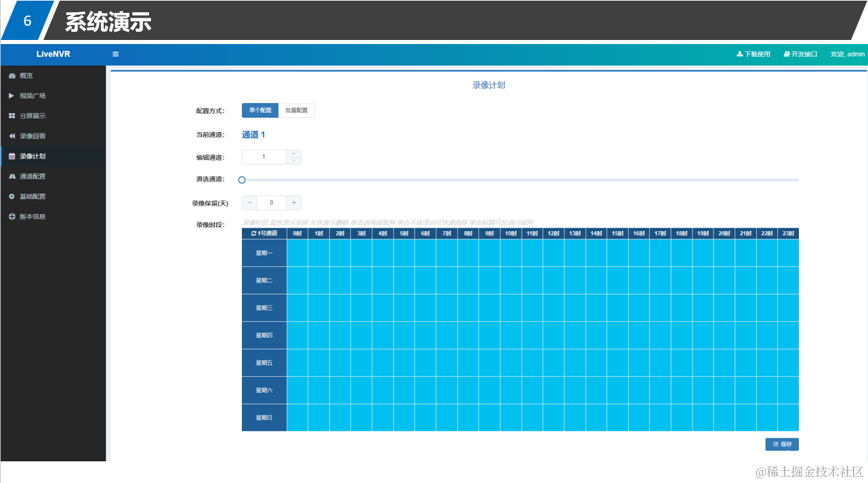This screenshot has width=868, height=483.
Task: Open 录像回看 playback page
Action: click(x=53, y=136)
